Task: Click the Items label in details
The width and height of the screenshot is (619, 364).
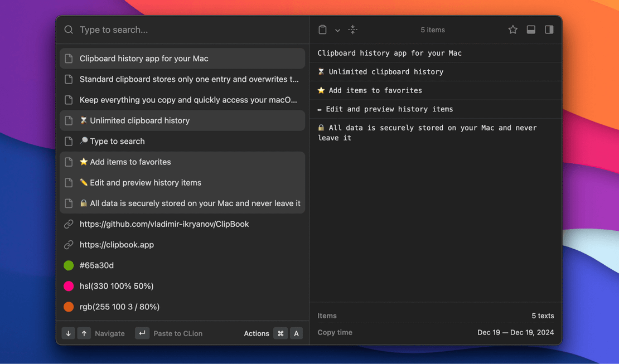Action: [x=327, y=316]
